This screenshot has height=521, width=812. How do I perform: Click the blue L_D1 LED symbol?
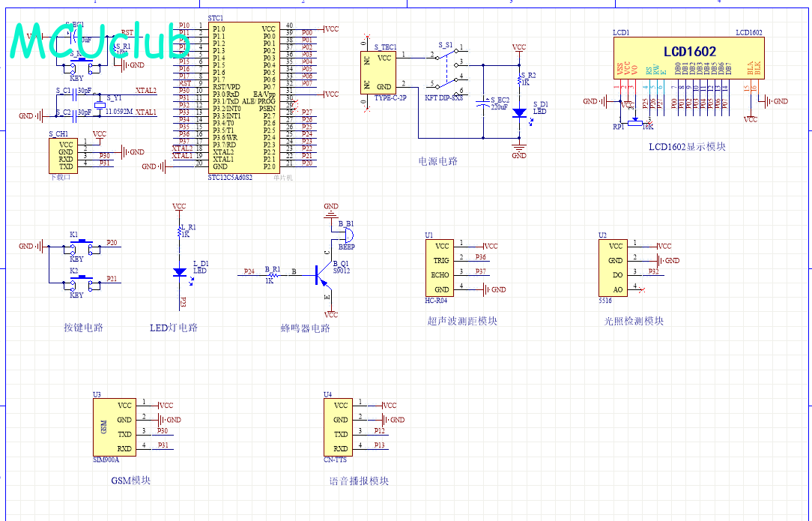(179, 272)
